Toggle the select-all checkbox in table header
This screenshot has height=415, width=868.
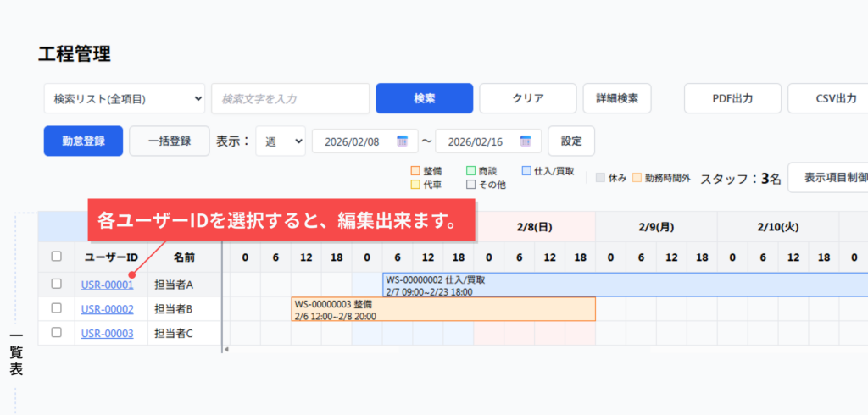coord(57,256)
